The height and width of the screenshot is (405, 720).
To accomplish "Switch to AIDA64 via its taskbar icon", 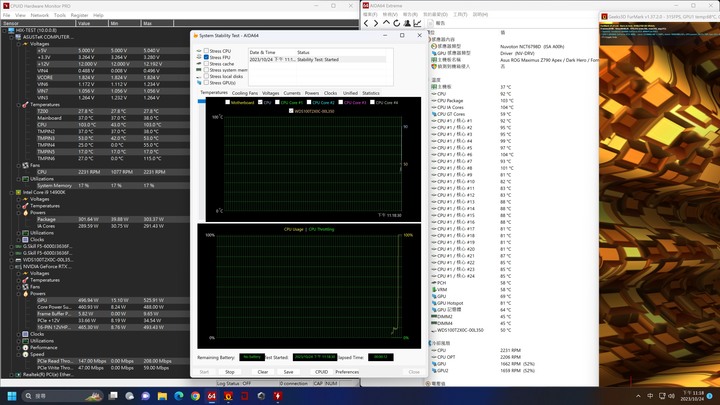I will [212, 396].
